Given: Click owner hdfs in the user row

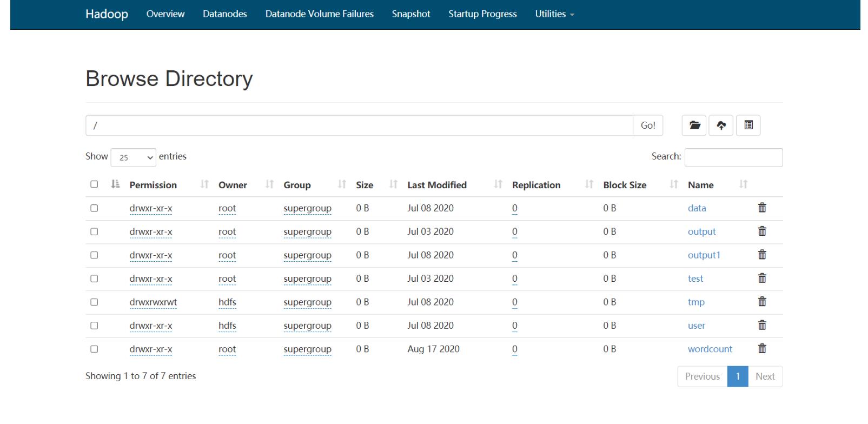Looking at the screenshot, I should click(227, 326).
